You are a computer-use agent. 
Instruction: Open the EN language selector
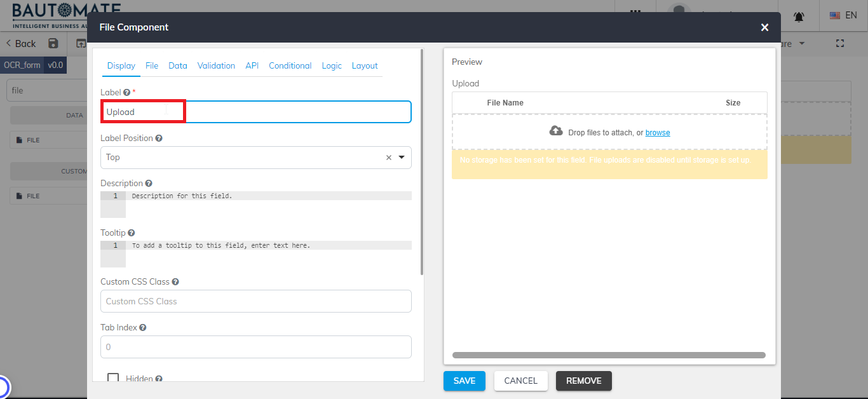pos(844,15)
